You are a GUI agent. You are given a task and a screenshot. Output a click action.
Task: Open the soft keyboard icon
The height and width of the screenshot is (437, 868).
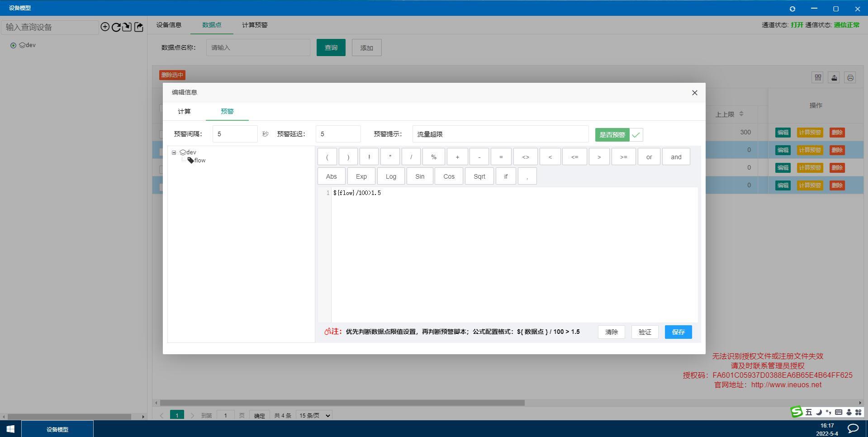(838, 412)
